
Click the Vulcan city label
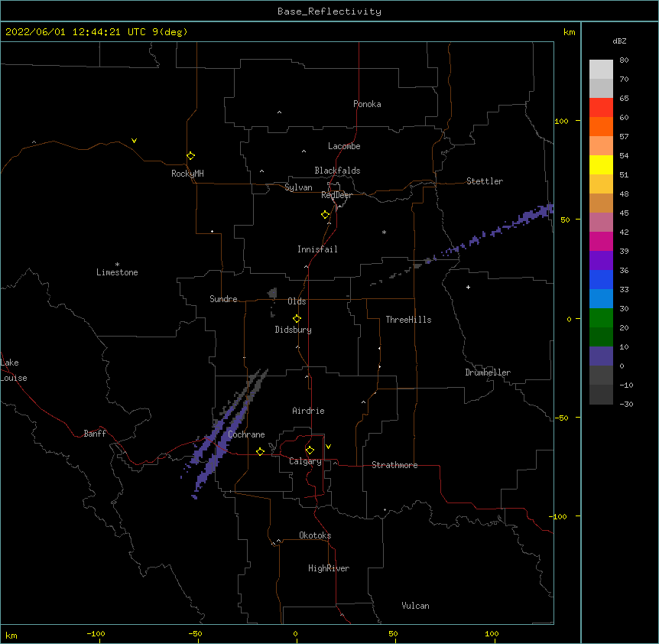[x=415, y=606]
